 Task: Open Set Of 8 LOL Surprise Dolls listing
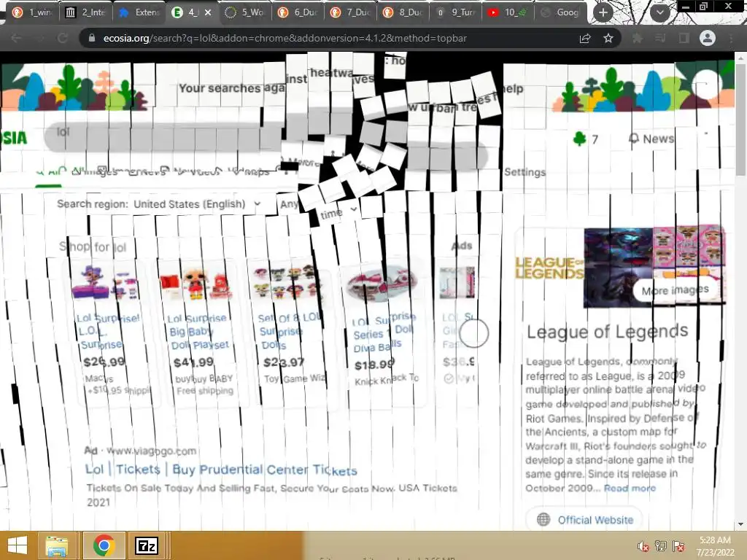(289, 331)
